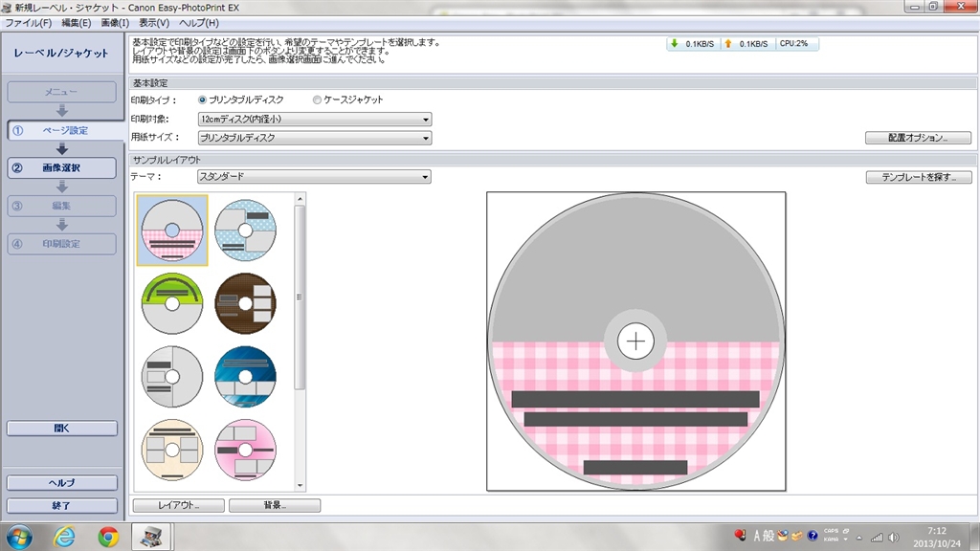
Task: Choose the dark blue striped disc template
Action: click(x=245, y=376)
